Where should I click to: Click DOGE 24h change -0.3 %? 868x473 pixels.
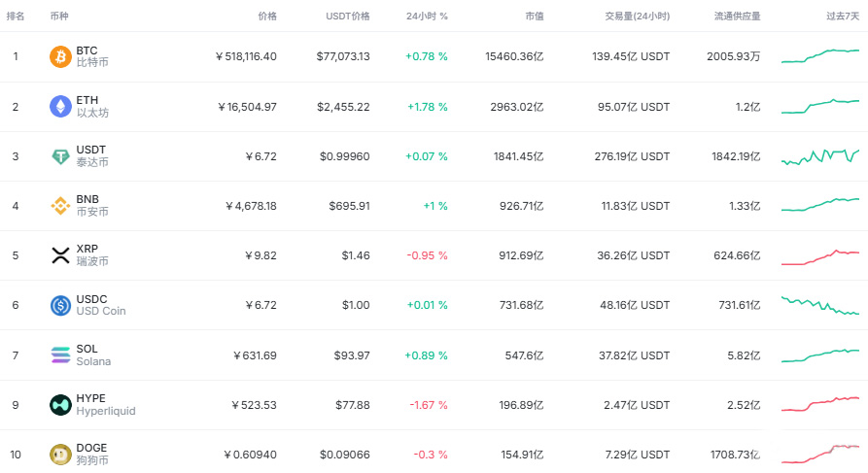click(x=431, y=455)
